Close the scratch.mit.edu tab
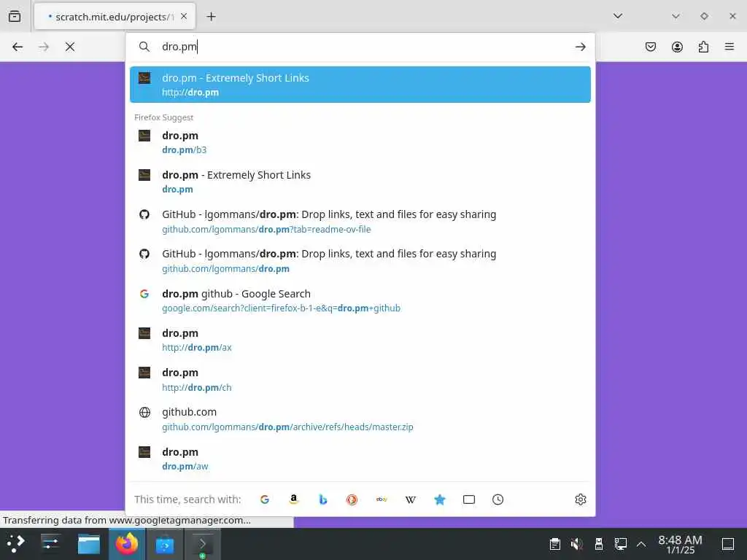 [184, 17]
